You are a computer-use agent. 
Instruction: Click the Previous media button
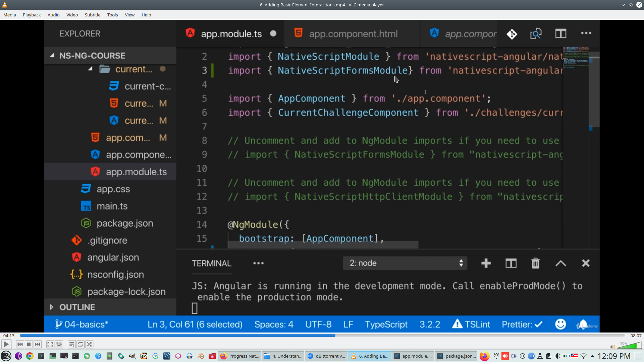click(20, 344)
